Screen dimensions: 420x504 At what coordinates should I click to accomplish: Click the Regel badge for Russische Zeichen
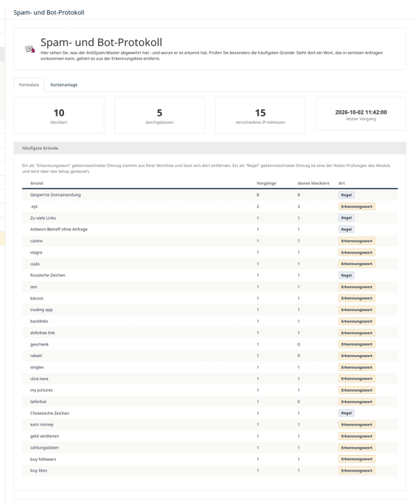[347, 276]
